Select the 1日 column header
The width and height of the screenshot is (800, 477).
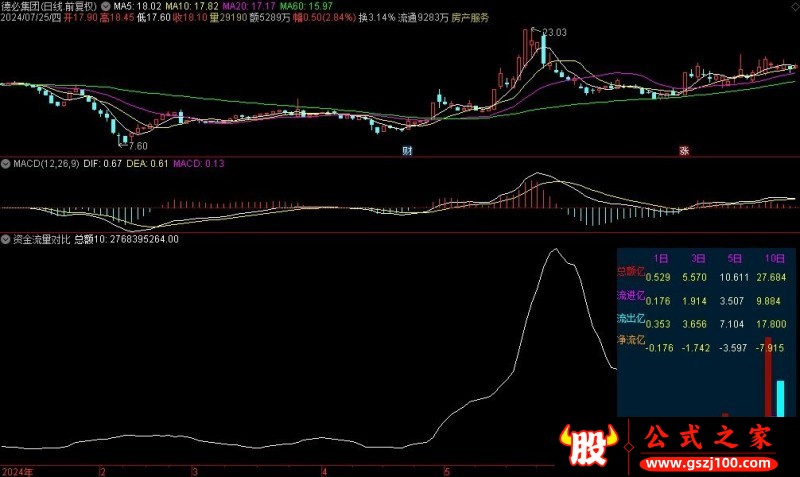[x=660, y=259]
